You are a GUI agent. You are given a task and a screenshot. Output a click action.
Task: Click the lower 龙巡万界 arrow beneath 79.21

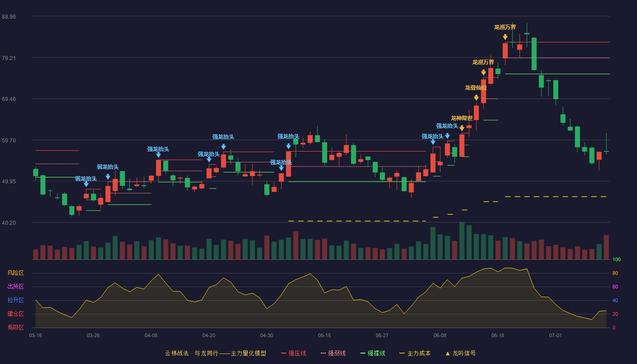(x=484, y=72)
